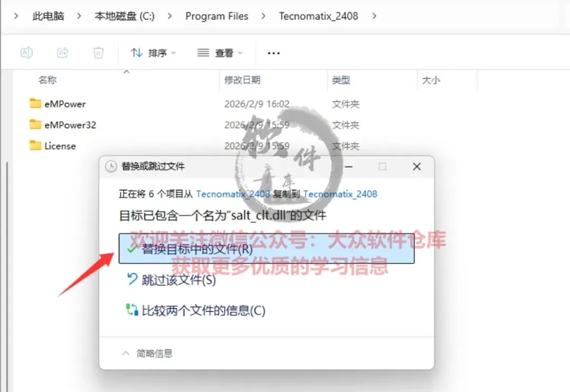Viewport: 570px width, 392px height.
Task: Click the compare files icon beside 比较两个文件
Action: point(132,310)
